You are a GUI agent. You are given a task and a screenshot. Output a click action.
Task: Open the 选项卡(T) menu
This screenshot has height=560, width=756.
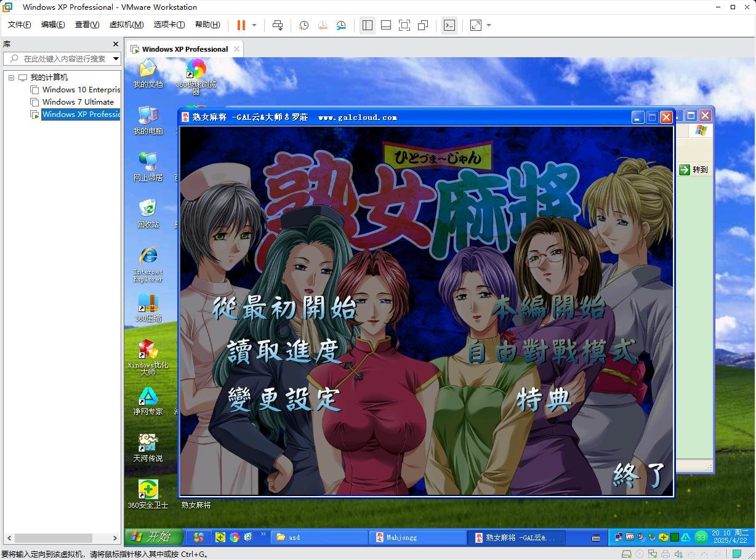pos(169,25)
